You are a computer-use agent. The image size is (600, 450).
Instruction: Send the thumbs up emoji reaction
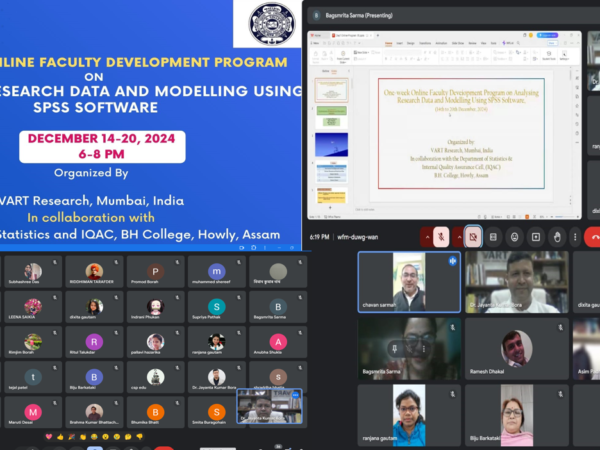pyautogui.click(x=60, y=436)
